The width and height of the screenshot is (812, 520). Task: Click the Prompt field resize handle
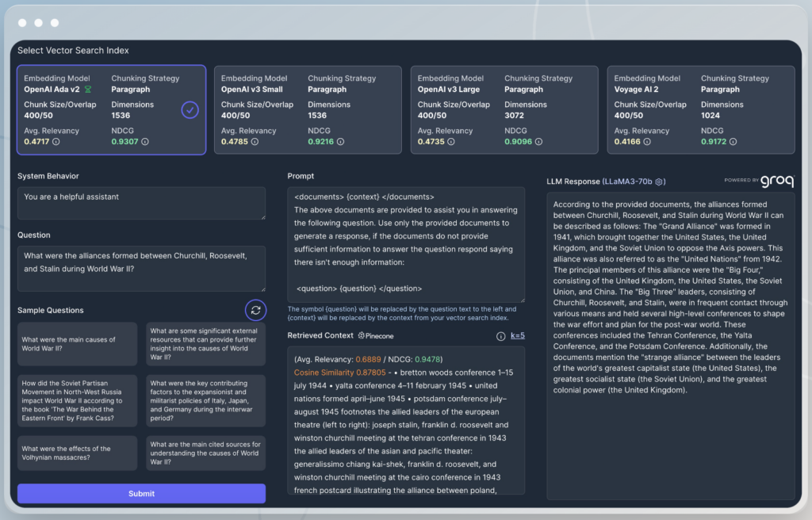[523, 300]
